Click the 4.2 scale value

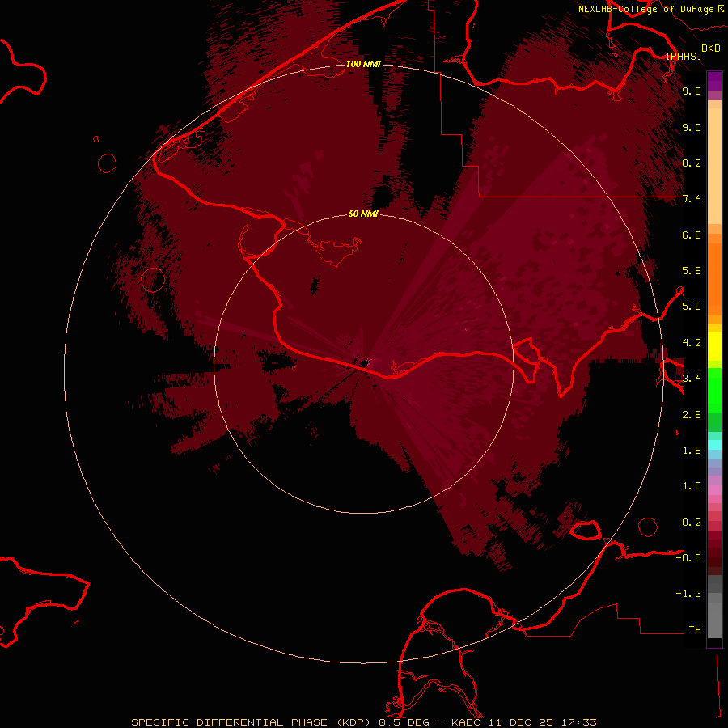(x=692, y=343)
